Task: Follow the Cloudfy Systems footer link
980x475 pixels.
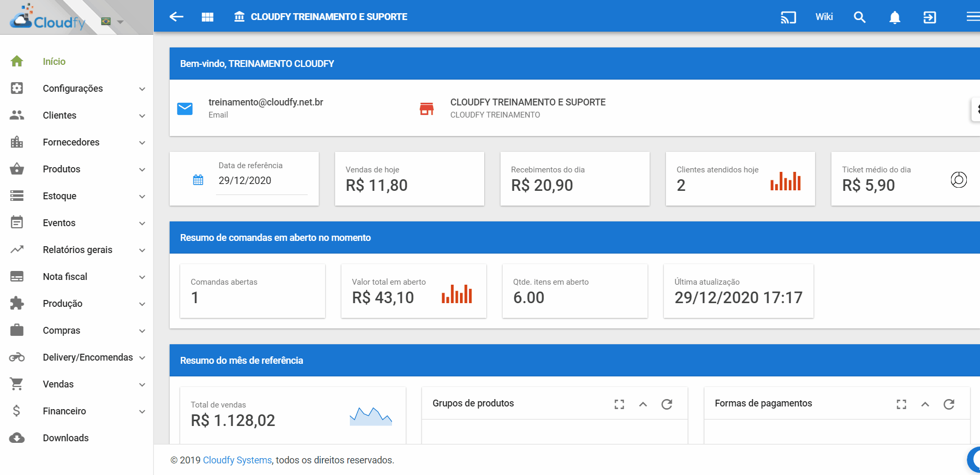Action: tap(237, 460)
